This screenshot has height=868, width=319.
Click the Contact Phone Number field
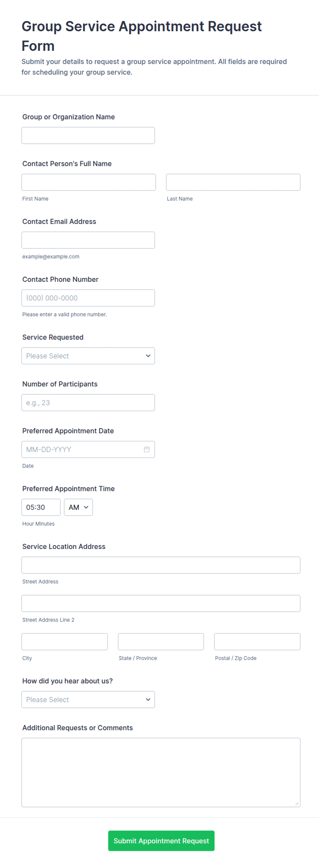tap(88, 298)
